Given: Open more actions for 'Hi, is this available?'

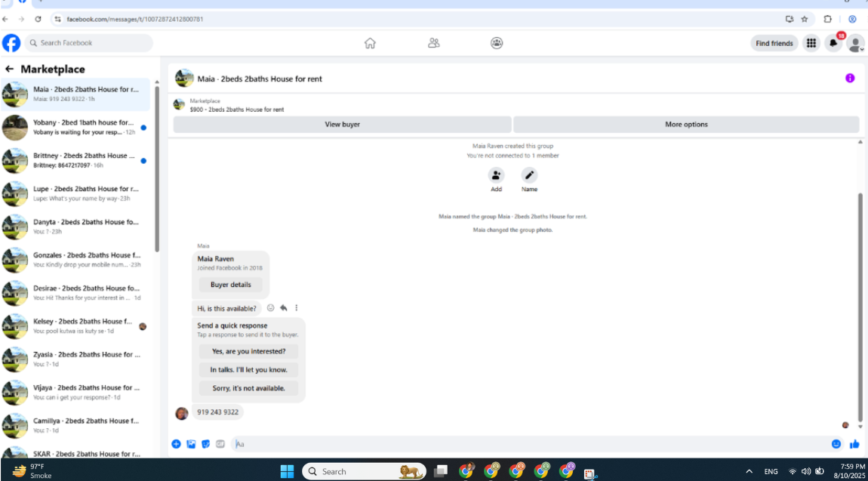Looking at the screenshot, I should coord(296,308).
